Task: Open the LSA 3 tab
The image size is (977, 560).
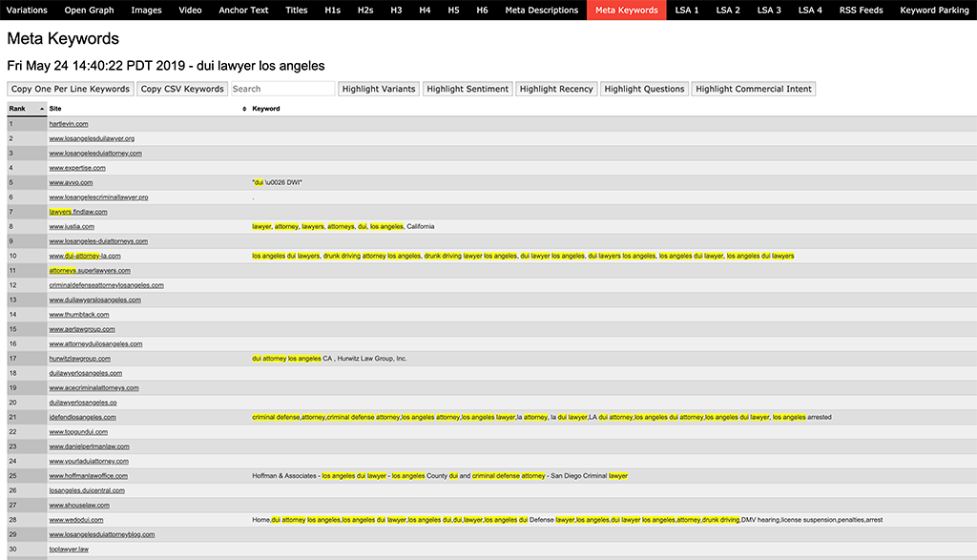Action: pos(770,10)
